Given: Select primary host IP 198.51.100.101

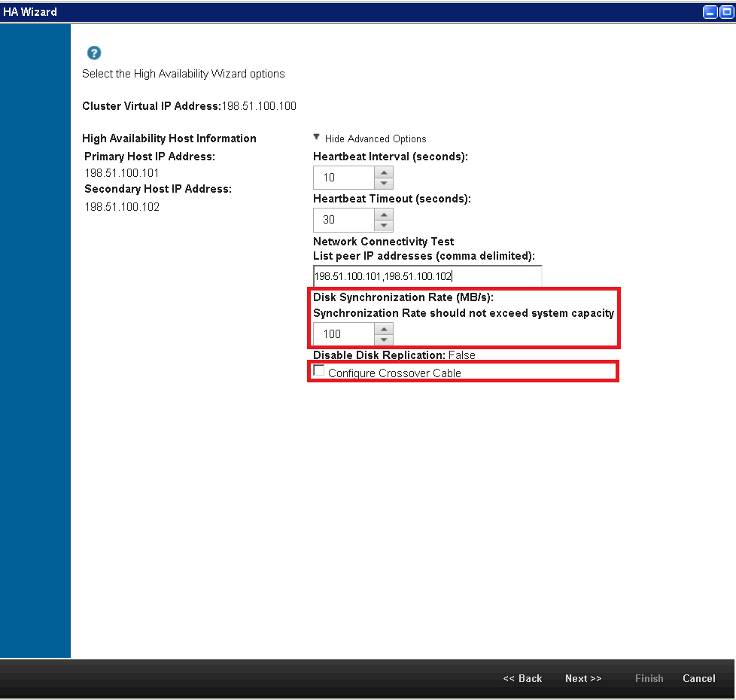Looking at the screenshot, I should (122, 173).
